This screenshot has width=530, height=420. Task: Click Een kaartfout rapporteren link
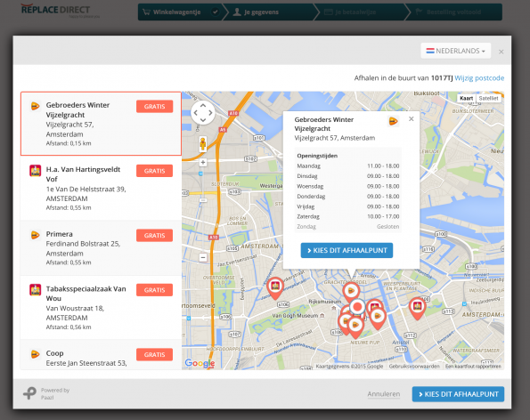coord(473,367)
